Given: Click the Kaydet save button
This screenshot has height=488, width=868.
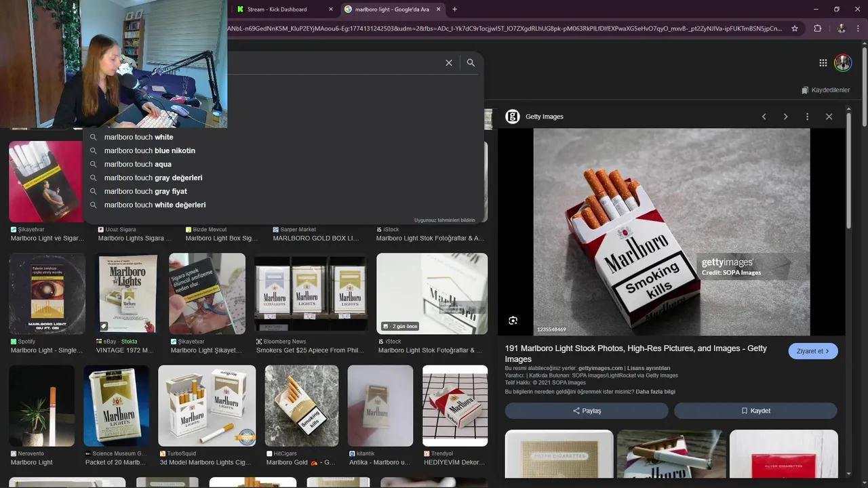Looking at the screenshot, I should click(755, 411).
